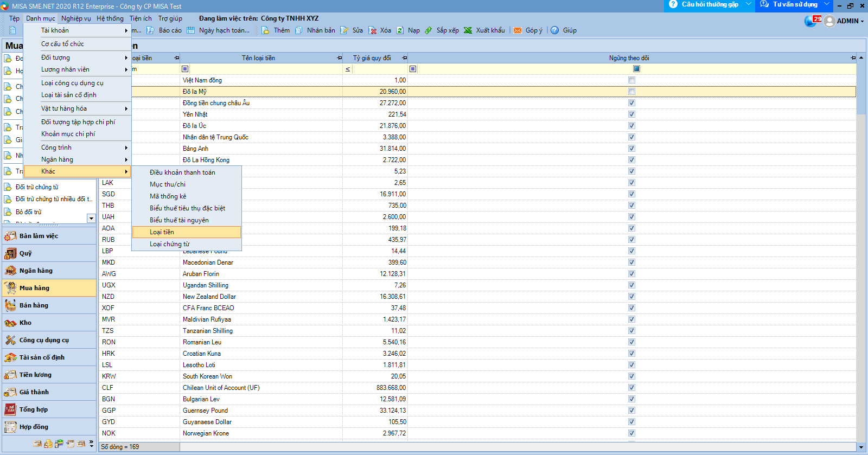The width and height of the screenshot is (868, 455).
Task: Open the Bàn làm việc module icon
Action: (x=10, y=236)
